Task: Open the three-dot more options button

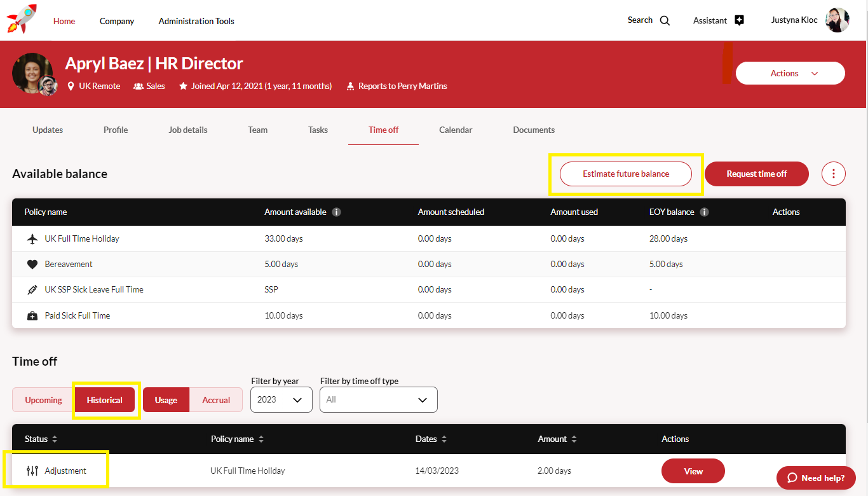Action: (834, 174)
